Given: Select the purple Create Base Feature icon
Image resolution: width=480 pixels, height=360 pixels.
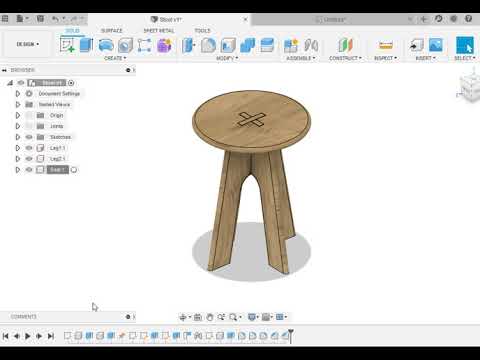Looking at the screenshot, I should click(164, 45).
